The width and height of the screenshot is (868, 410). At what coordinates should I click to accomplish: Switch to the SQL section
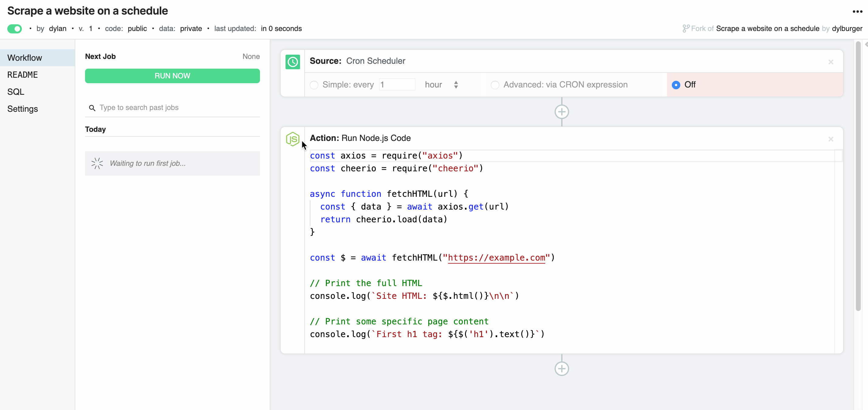tap(15, 91)
